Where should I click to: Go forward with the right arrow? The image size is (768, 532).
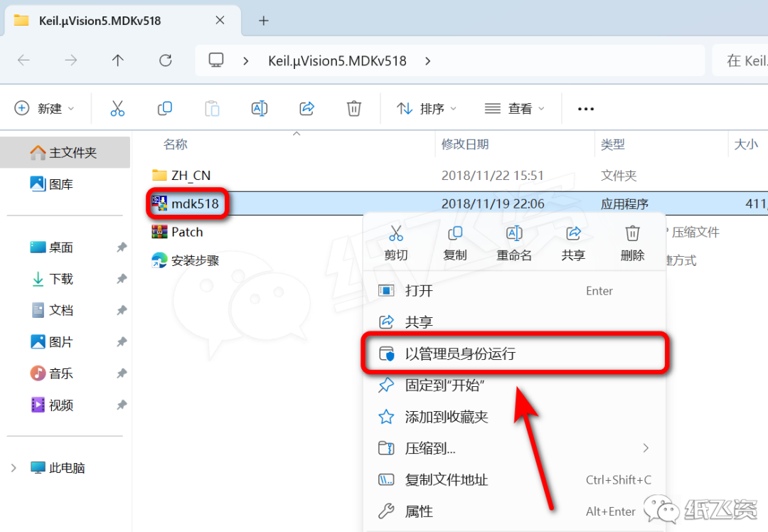(71, 60)
